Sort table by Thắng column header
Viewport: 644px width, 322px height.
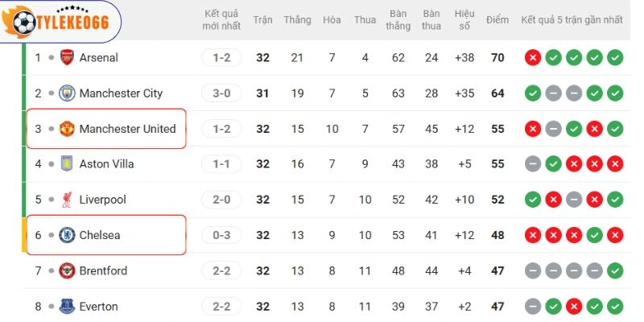coord(297,20)
